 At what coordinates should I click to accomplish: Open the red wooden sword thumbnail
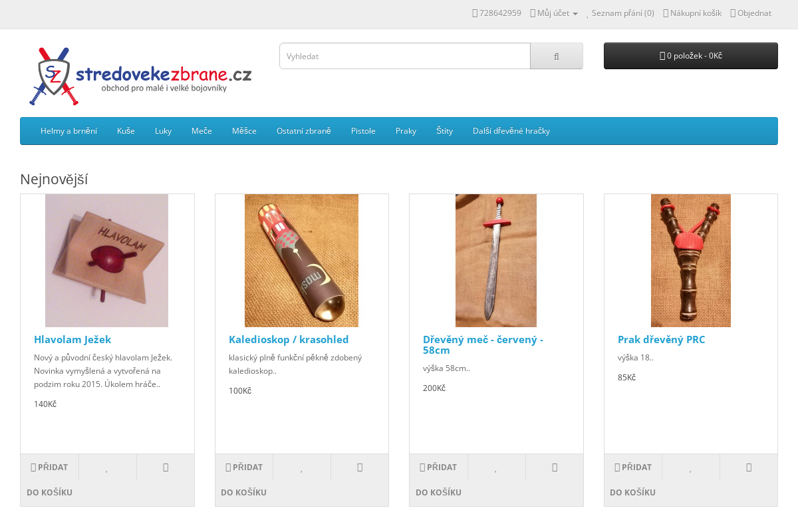point(496,261)
